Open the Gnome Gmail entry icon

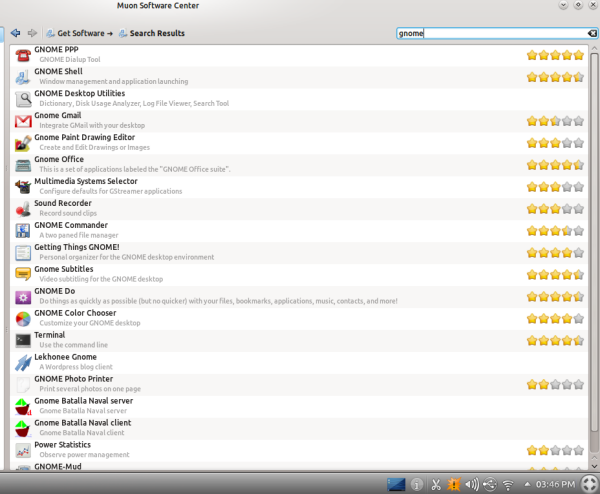pyautogui.click(x=23, y=120)
